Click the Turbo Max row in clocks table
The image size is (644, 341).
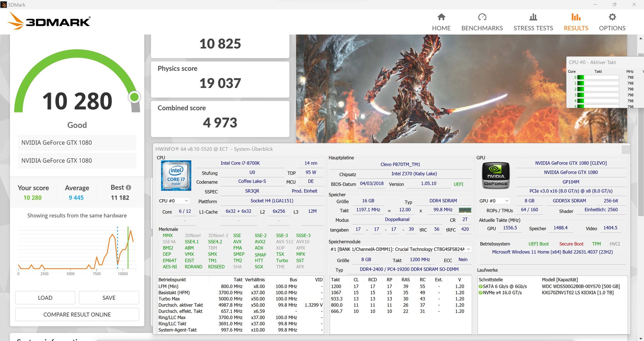point(240,299)
